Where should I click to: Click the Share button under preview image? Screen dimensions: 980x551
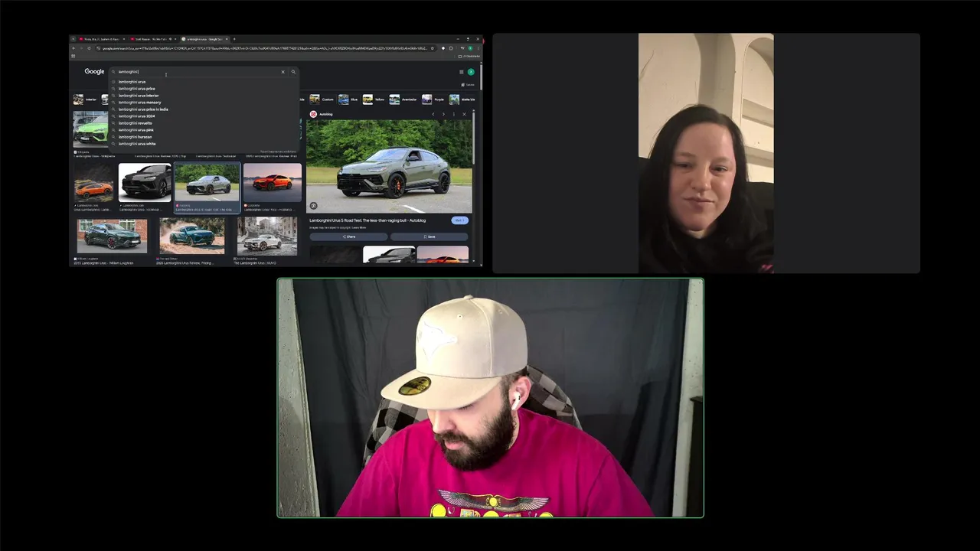tap(348, 236)
